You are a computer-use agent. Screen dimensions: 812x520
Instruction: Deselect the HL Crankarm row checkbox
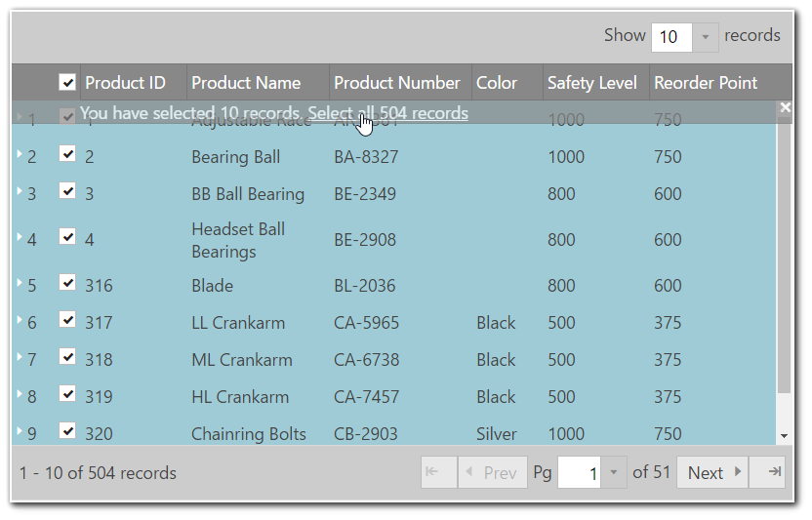click(x=67, y=394)
